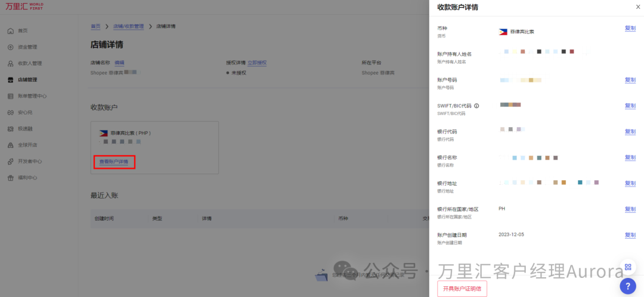Click 查看账户详情 link in account card
The image size is (644, 297).
point(114,162)
